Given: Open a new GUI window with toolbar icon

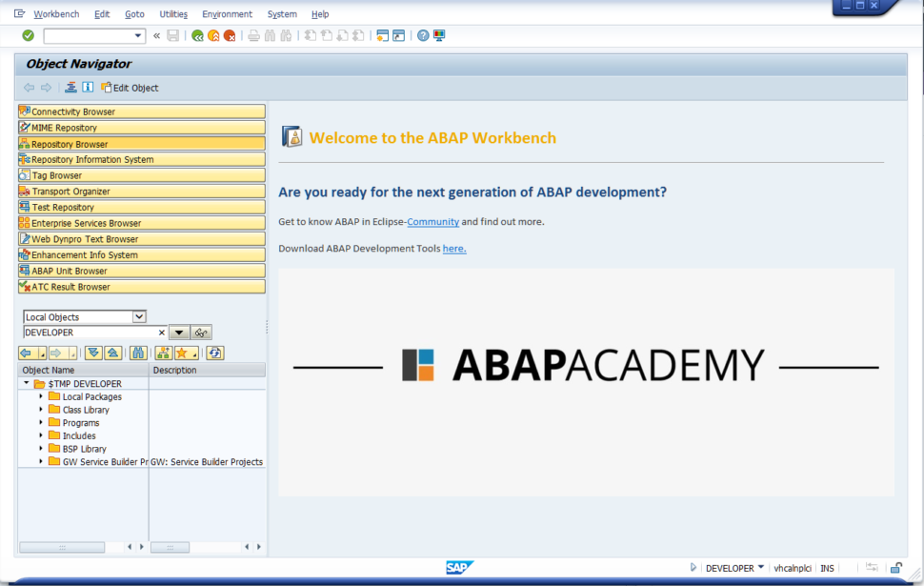Looking at the screenshot, I should 382,36.
